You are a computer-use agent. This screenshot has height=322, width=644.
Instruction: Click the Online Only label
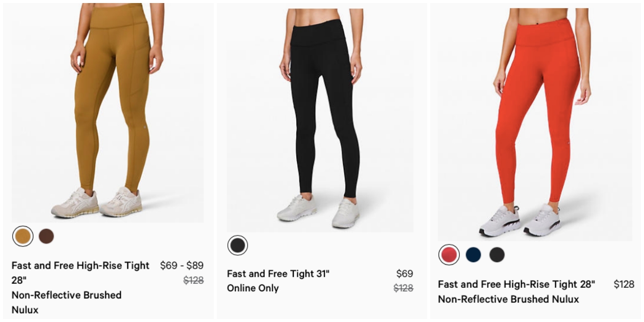pyautogui.click(x=253, y=288)
